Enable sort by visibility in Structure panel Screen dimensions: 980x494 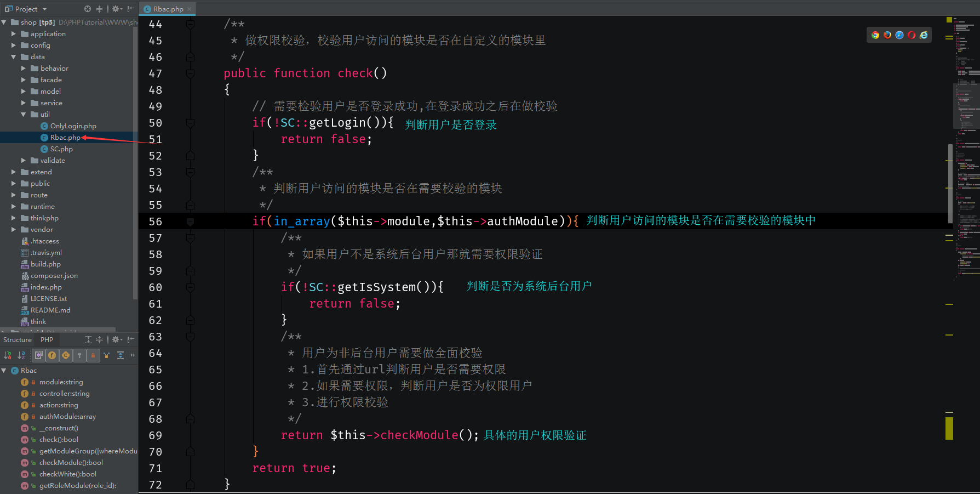[7, 355]
